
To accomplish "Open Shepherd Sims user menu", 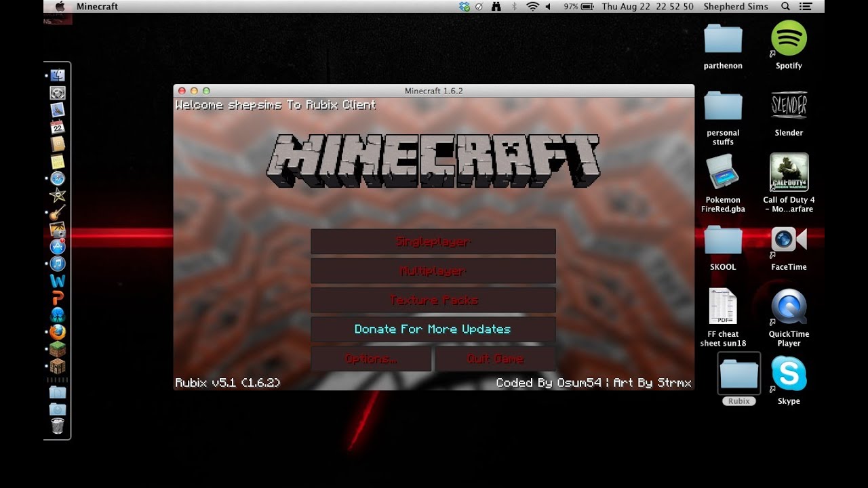I will point(736,7).
